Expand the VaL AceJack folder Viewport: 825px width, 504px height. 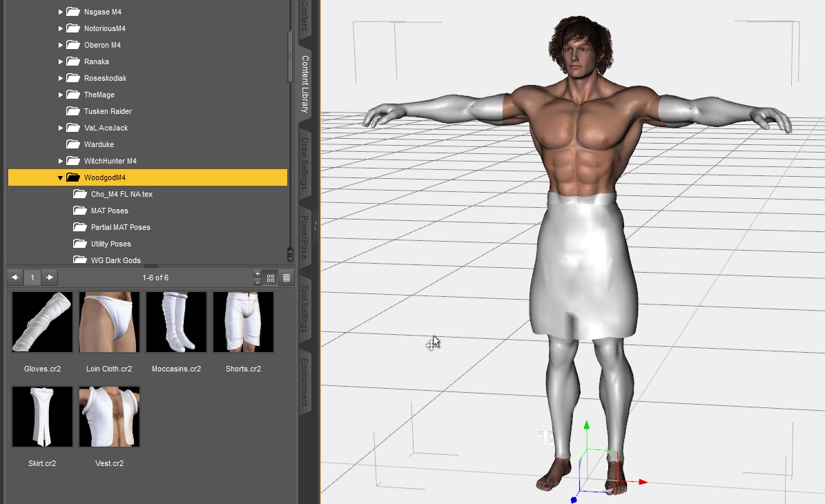point(61,128)
